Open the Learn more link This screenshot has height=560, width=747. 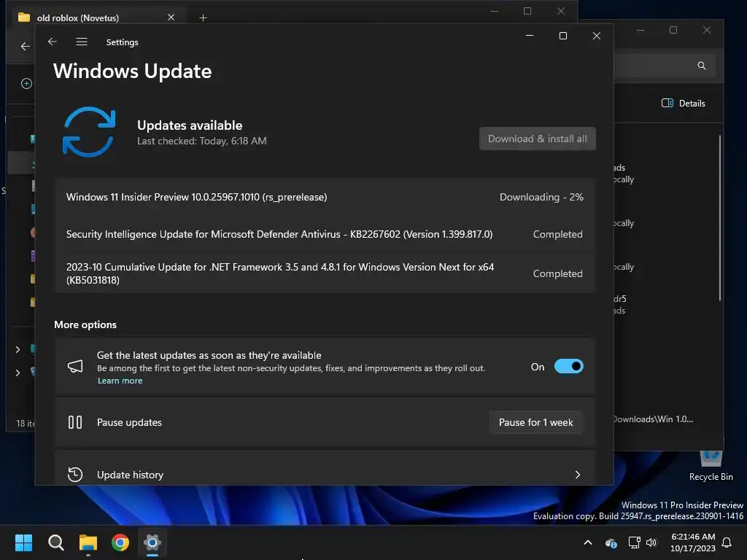pyautogui.click(x=120, y=381)
